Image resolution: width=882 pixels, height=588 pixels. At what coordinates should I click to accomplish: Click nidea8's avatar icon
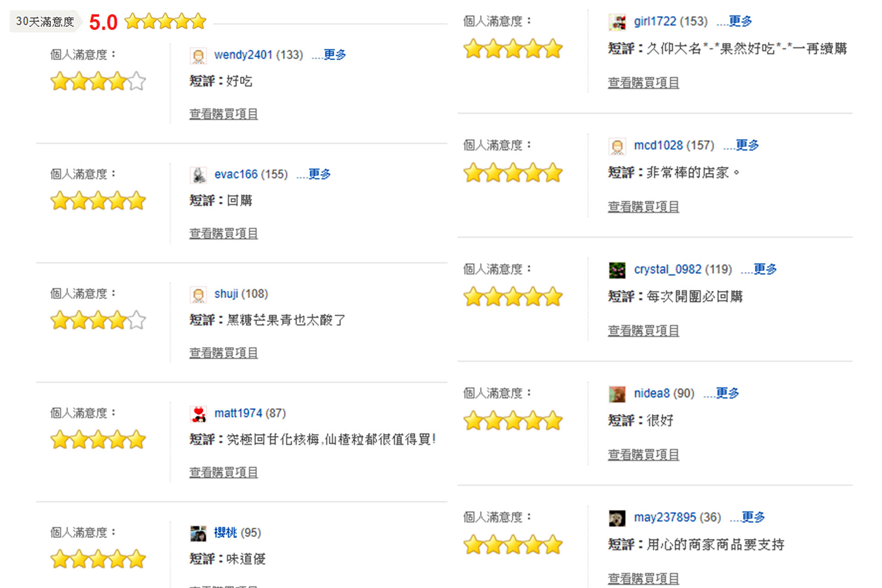pyautogui.click(x=617, y=394)
